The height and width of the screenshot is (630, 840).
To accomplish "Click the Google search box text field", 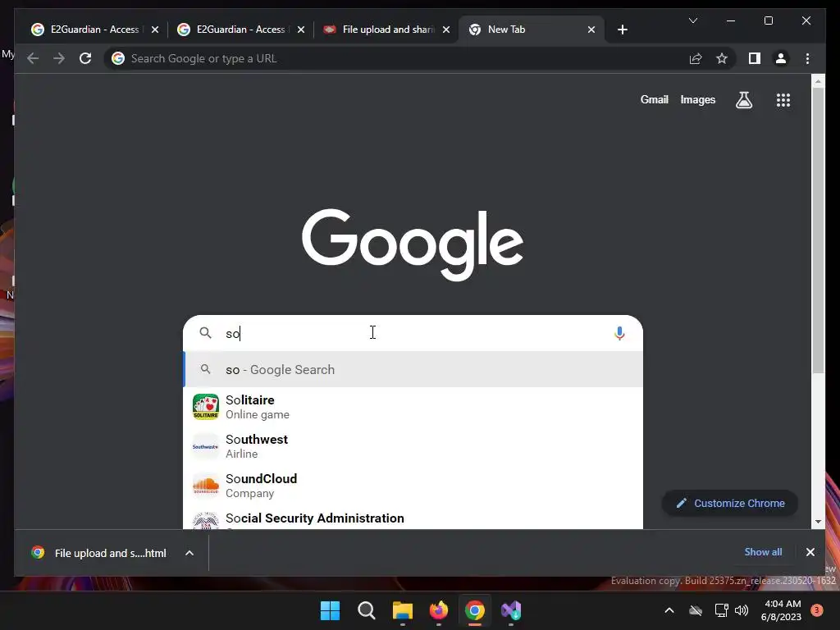I will point(415,333).
